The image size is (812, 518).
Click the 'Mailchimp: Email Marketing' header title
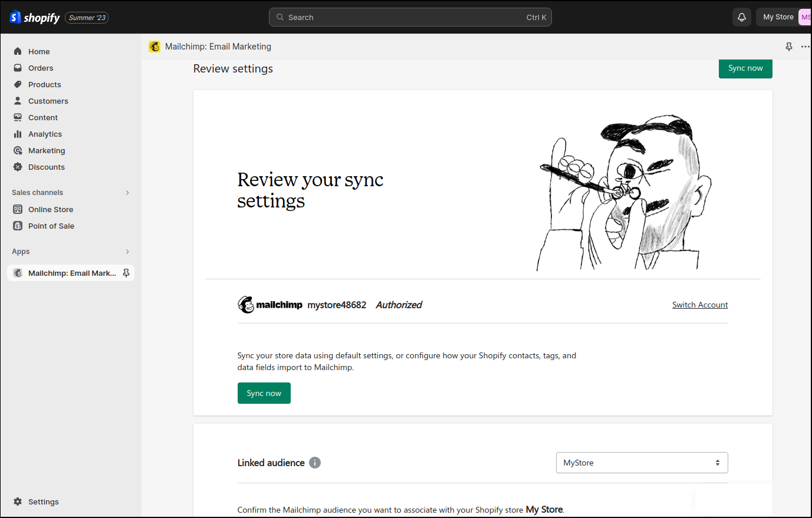[218, 47]
